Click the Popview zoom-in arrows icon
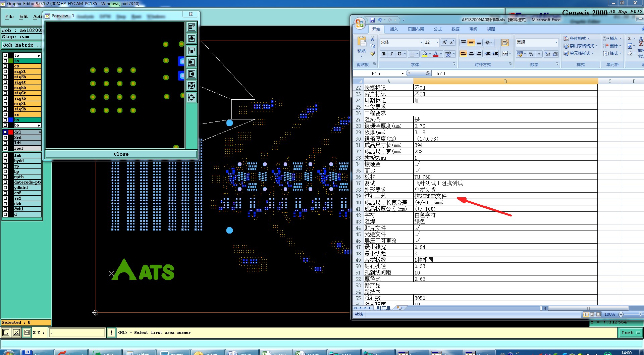The width and height of the screenshot is (644, 355). pyautogui.click(x=192, y=86)
